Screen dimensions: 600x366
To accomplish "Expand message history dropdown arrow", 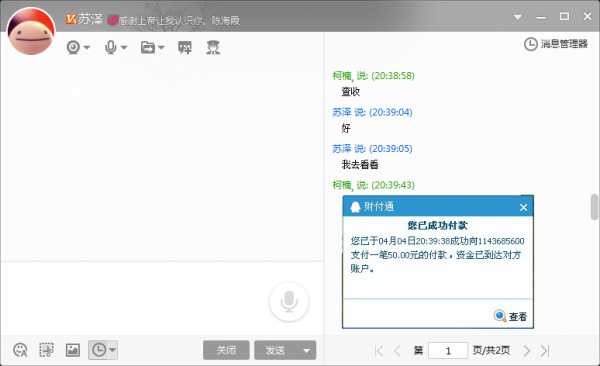I will coord(112,350).
